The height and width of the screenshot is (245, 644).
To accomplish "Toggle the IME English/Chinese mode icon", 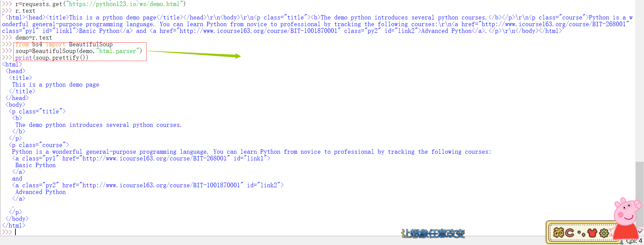I will click(558, 233).
